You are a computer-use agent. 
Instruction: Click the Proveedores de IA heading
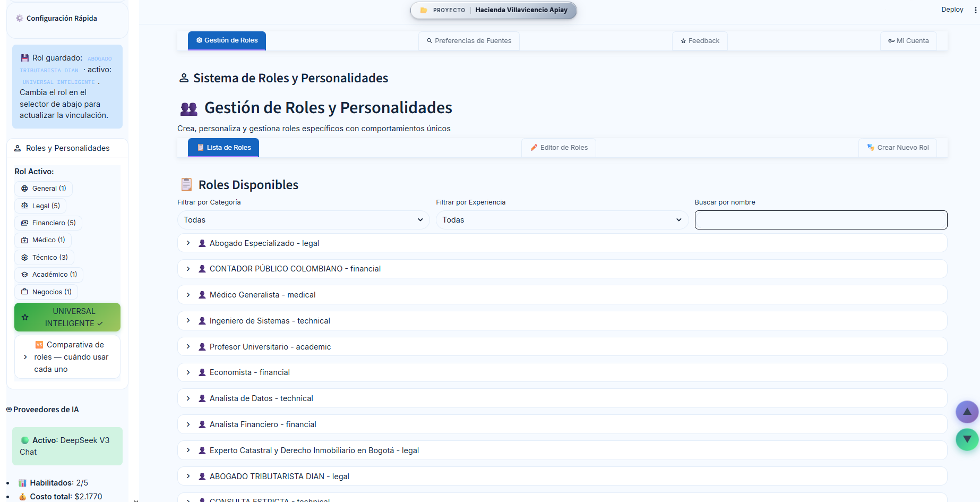(46, 410)
